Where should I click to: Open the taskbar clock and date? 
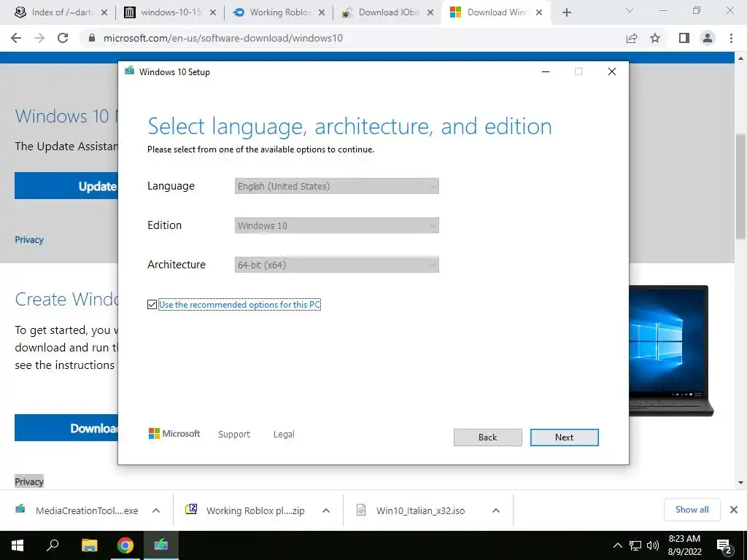point(684,545)
